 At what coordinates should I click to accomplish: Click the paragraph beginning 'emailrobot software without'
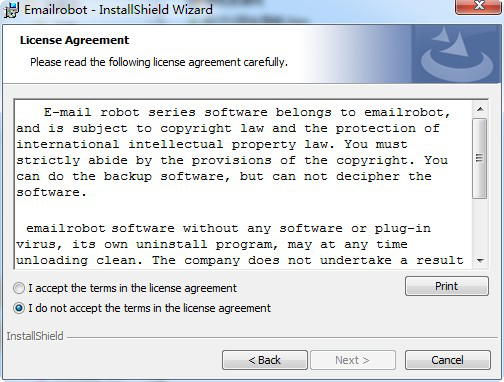240,244
